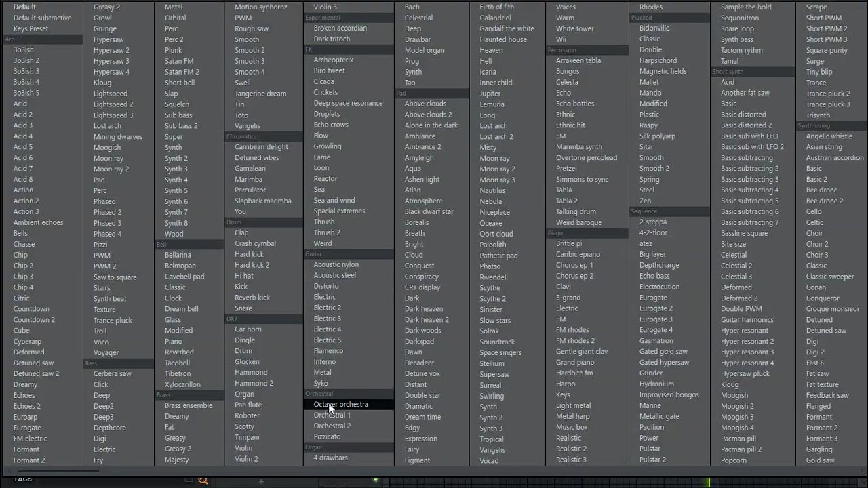Select the Angelic whistle preset
Viewport: 868px width, 488px height.
pyautogui.click(x=829, y=136)
